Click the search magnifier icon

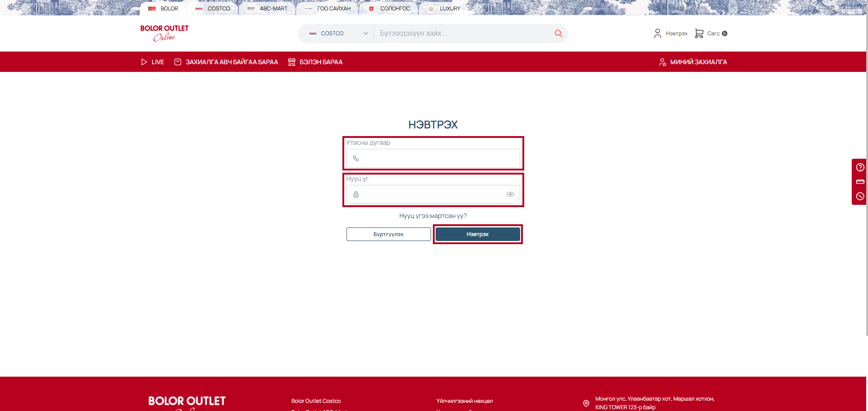[x=558, y=33]
